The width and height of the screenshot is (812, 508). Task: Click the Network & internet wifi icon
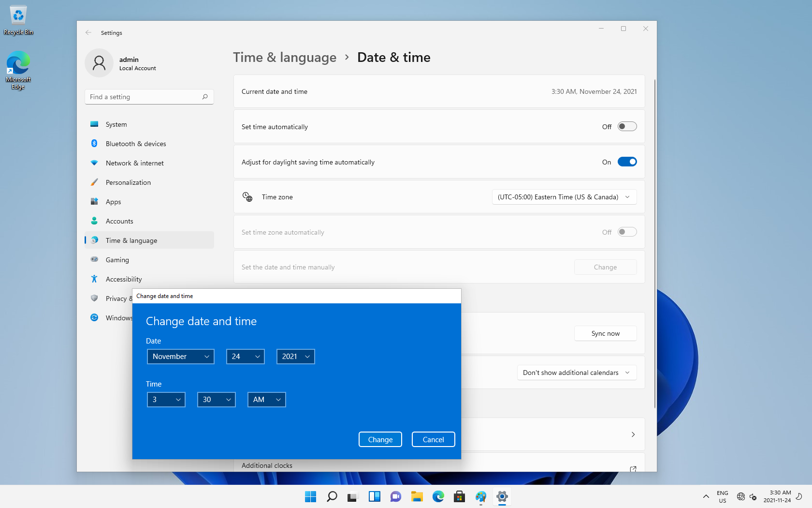pos(94,163)
